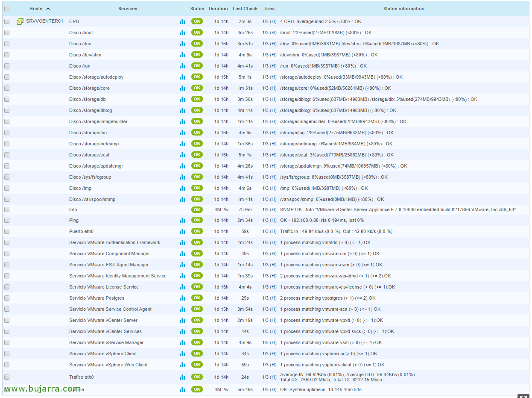Open the graph icon for Disco /storage/db
This screenshot has width=532, height=398.
pos(182,99)
